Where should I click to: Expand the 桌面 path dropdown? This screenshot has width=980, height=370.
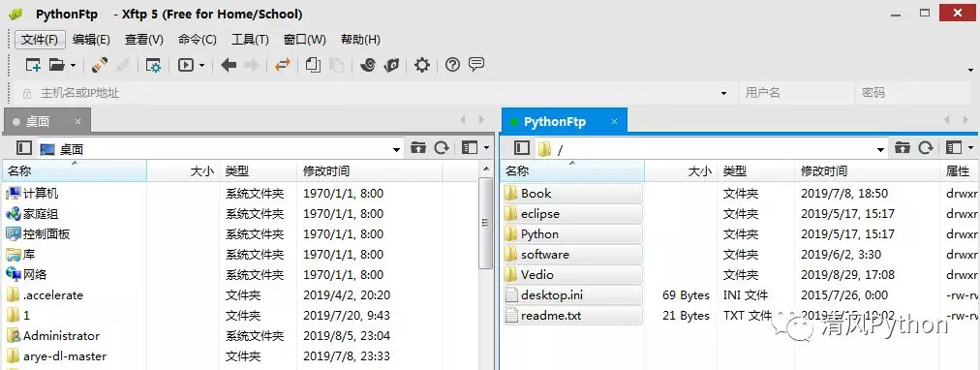pos(396,149)
